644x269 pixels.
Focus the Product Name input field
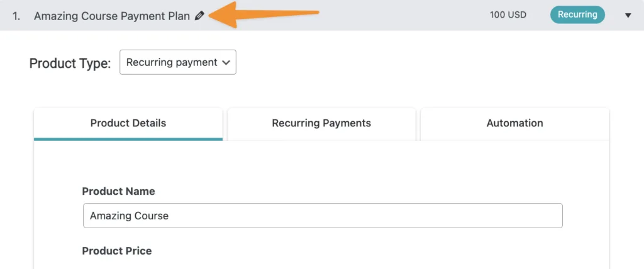[x=322, y=216]
